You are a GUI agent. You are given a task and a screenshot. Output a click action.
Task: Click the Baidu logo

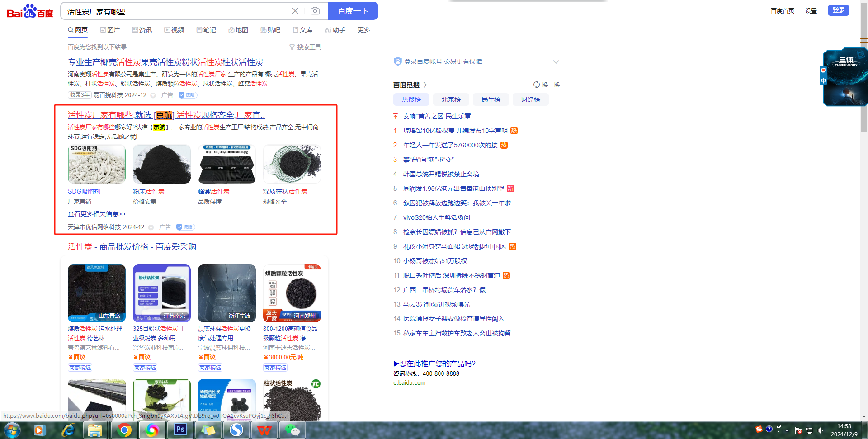click(x=30, y=11)
